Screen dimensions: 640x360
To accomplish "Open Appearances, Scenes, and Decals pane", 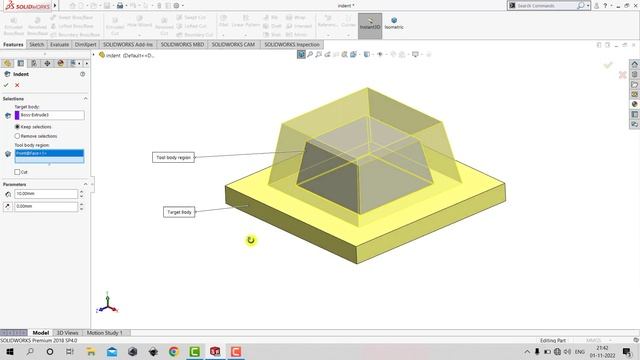I will tap(634, 104).
